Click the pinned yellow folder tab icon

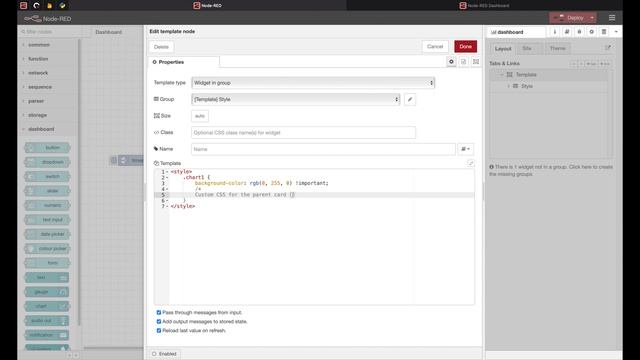pos(49,5)
